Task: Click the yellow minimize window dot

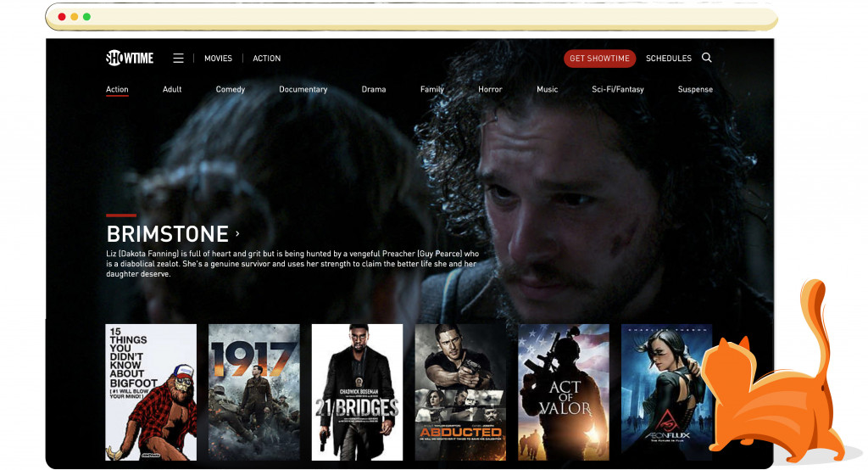Action: click(75, 17)
